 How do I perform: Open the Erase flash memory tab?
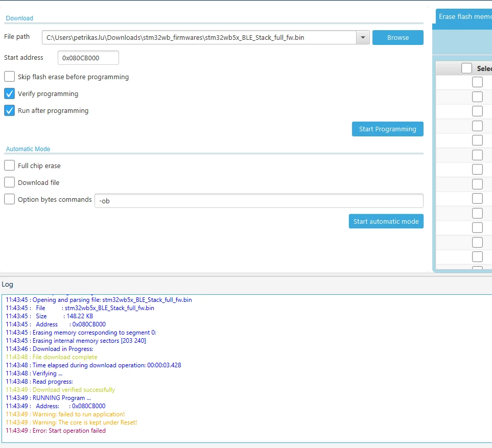click(464, 17)
